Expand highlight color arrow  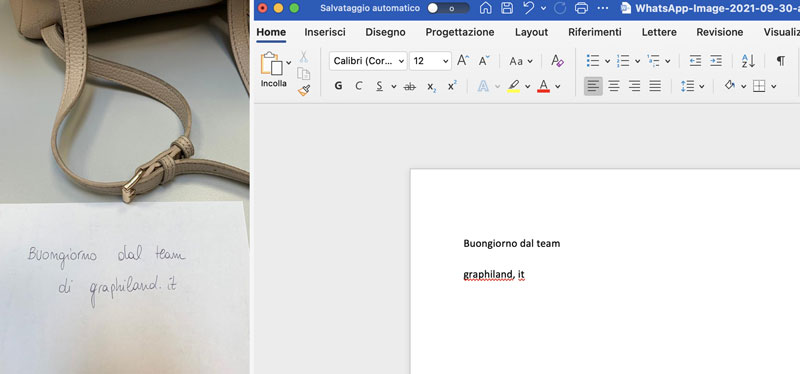pos(528,87)
